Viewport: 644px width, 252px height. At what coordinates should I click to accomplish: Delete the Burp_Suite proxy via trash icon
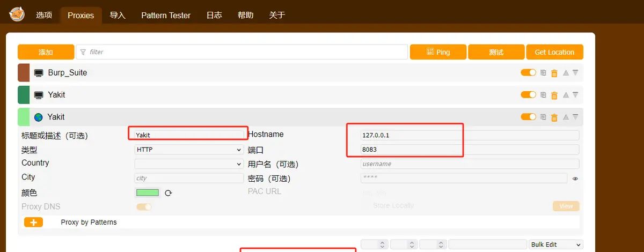pos(554,73)
